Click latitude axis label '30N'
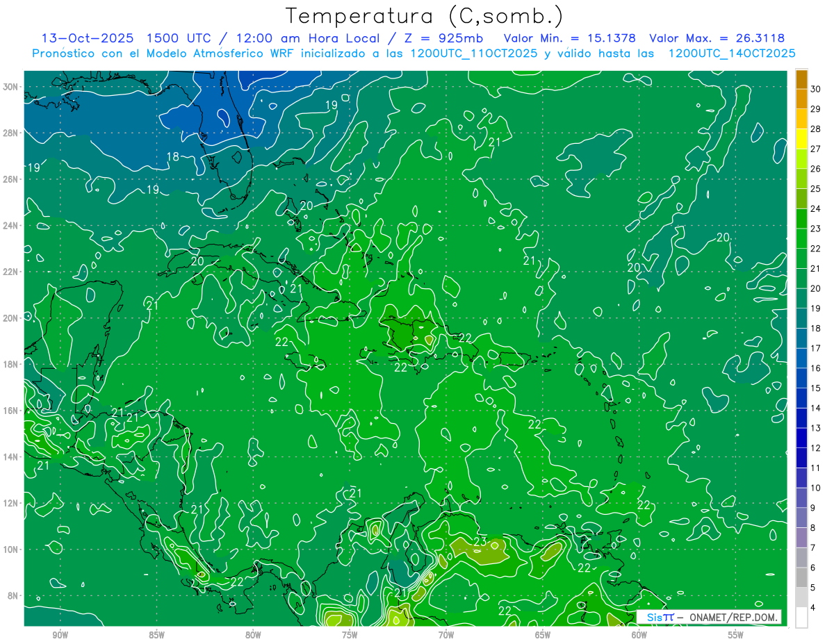Image resolution: width=834 pixels, height=644 pixels. click(10, 87)
